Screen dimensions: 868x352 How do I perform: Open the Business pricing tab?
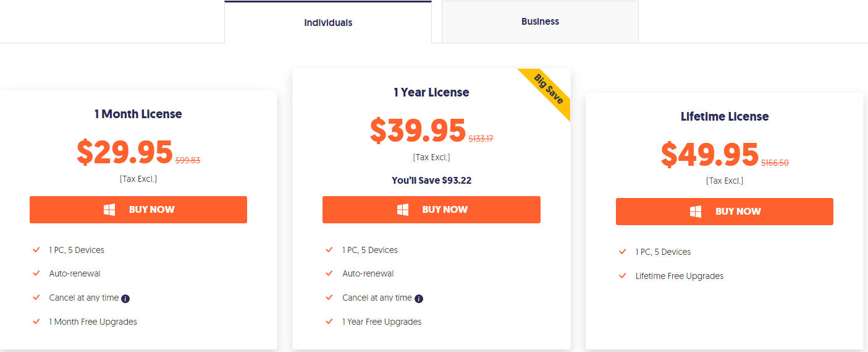540,22
